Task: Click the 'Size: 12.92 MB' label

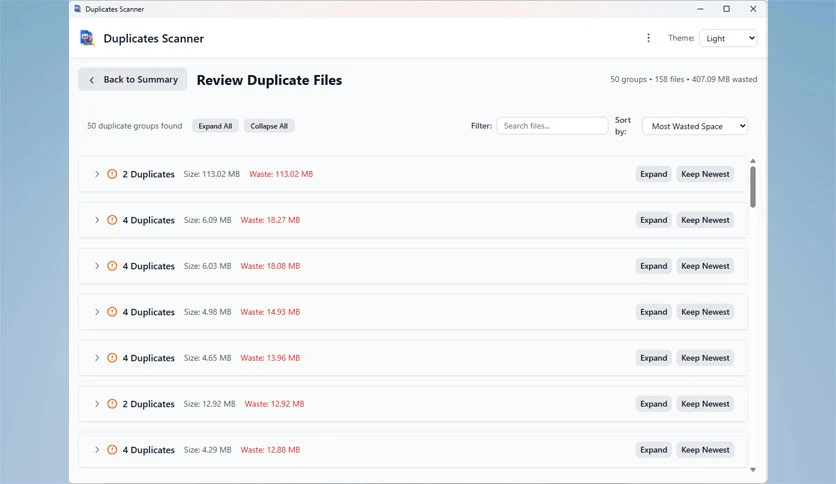Action: 210,404
